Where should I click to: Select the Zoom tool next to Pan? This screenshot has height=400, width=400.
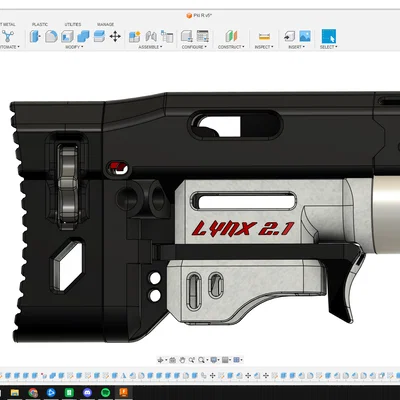(192, 360)
